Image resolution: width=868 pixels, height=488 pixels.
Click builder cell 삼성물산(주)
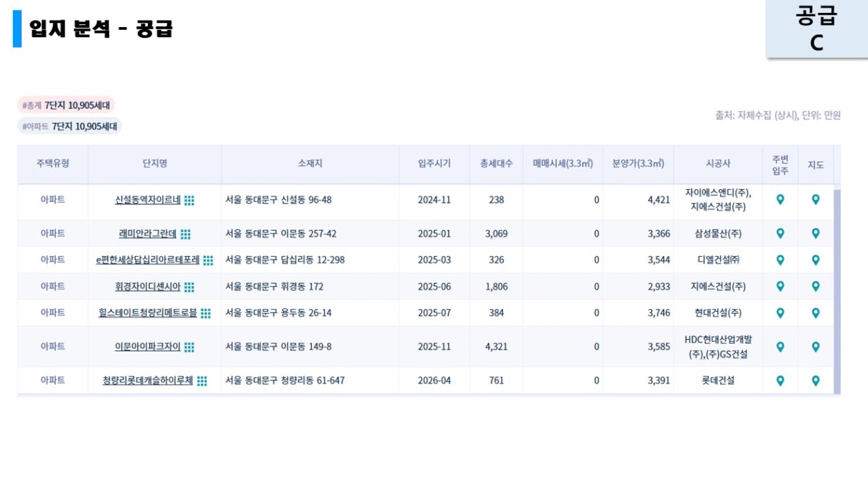pos(718,233)
